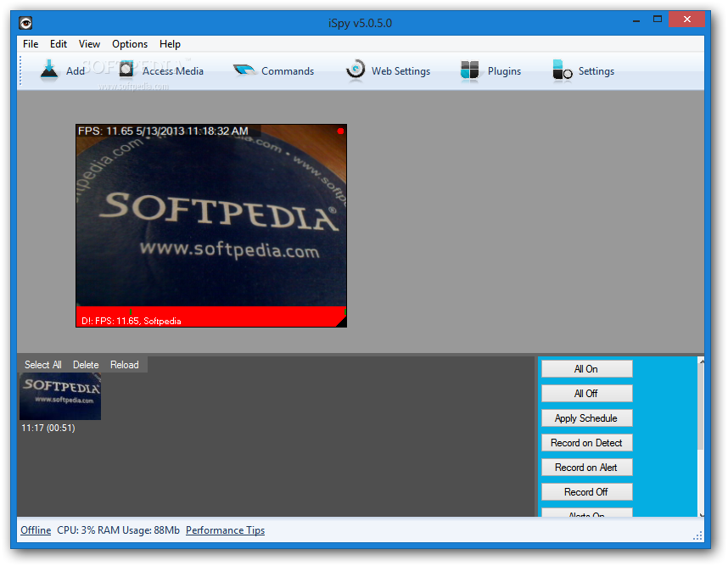
Task: Open the Help menu
Action: click(x=170, y=44)
